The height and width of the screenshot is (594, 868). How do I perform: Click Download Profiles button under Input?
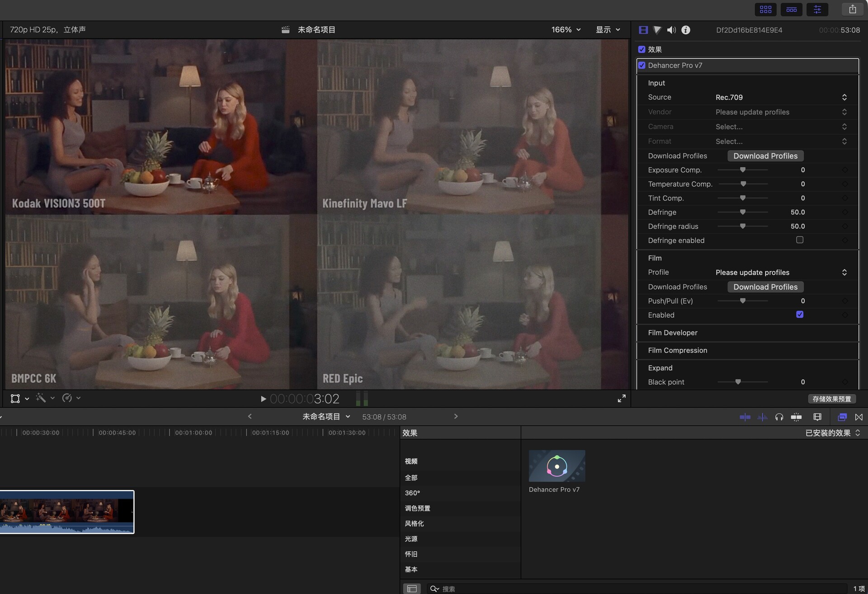click(x=765, y=156)
